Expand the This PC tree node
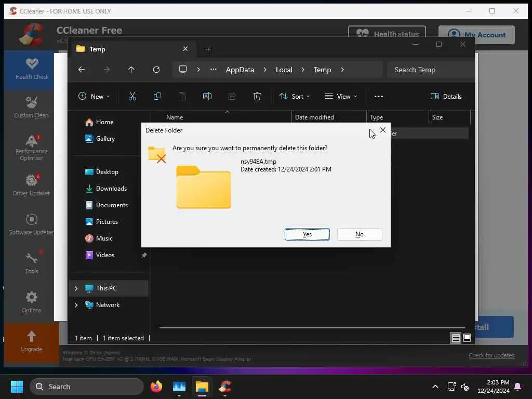The image size is (532, 399). [76, 288]
